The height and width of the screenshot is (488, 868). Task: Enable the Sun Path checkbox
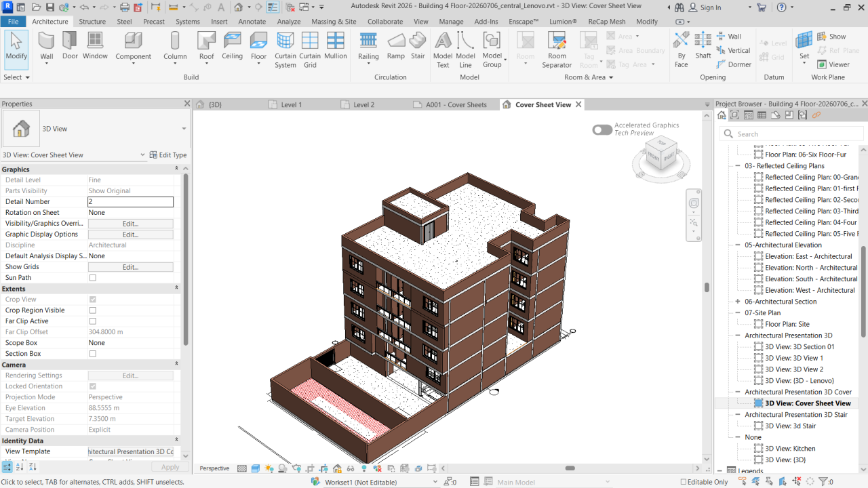pos(93,278)
